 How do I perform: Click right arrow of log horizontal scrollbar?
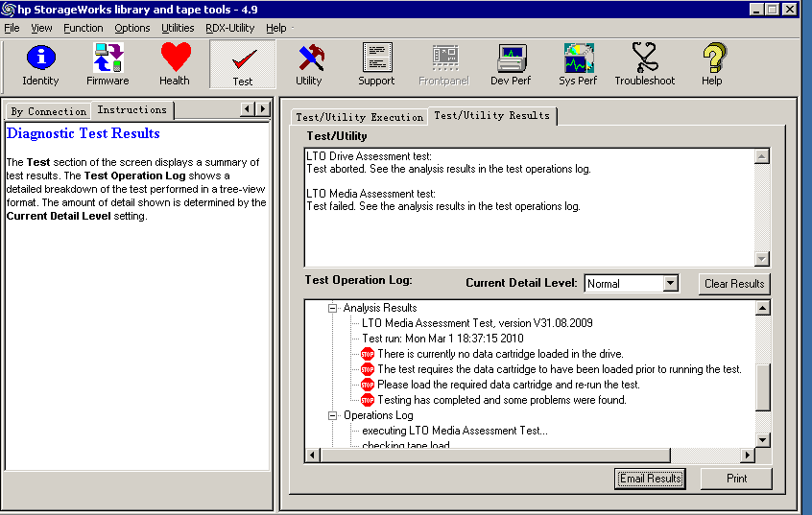(x=748, y=456)
